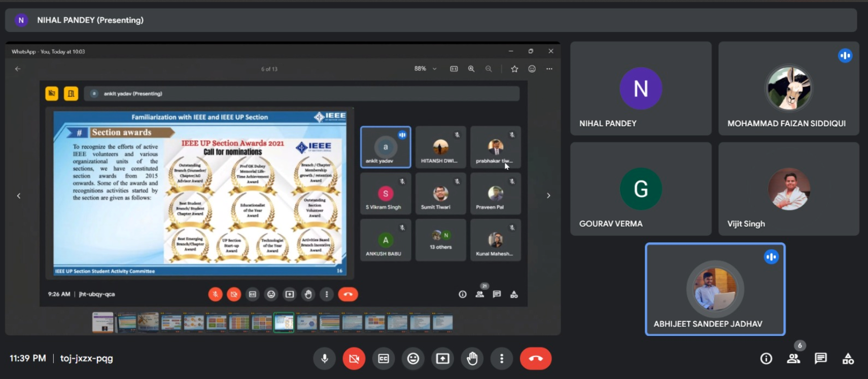Open the Activities panel icon
868x379 pixels.
tap(848, 359)
